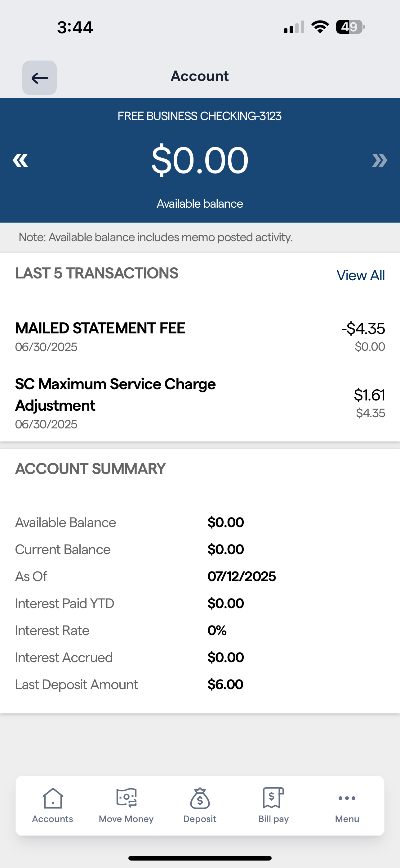400x868 pixels.
Task: Go to next account with right chevrons
Action: pyautogui.click(x=380, y=160)
